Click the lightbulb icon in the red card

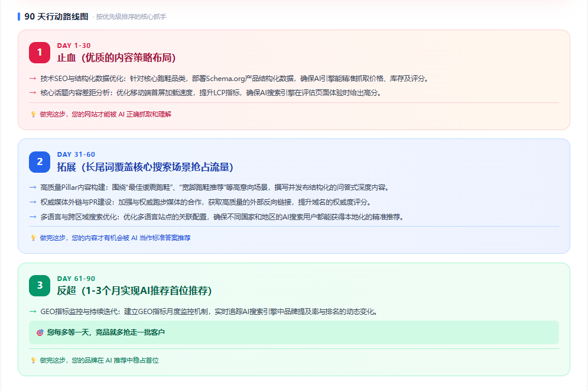point(33,114)
